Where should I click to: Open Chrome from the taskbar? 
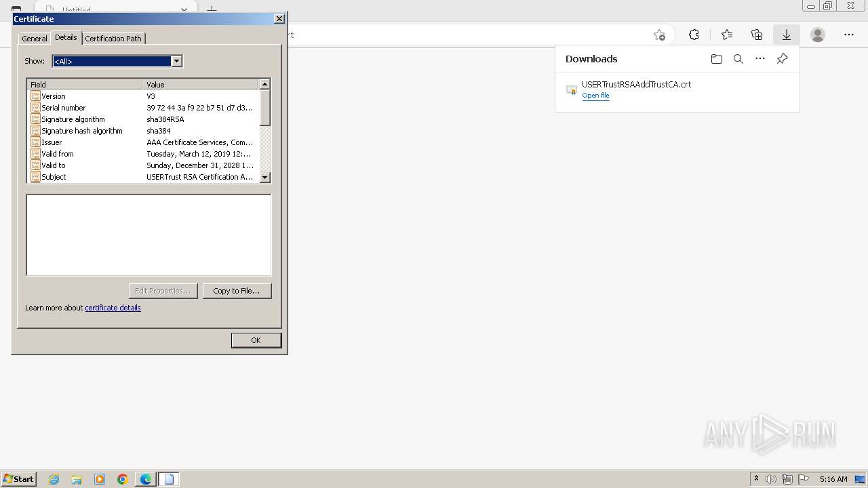[123, 479]
